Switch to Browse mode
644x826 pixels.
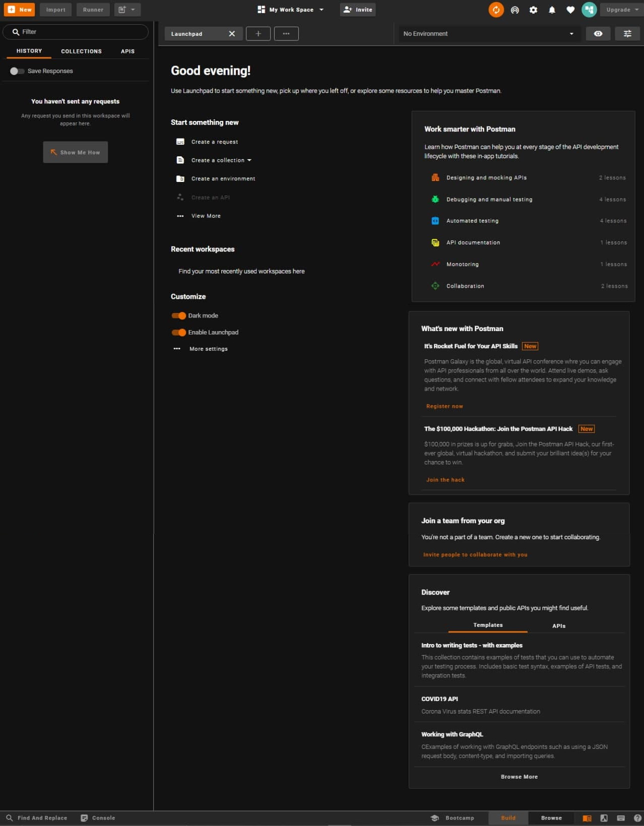pos(551,818)
